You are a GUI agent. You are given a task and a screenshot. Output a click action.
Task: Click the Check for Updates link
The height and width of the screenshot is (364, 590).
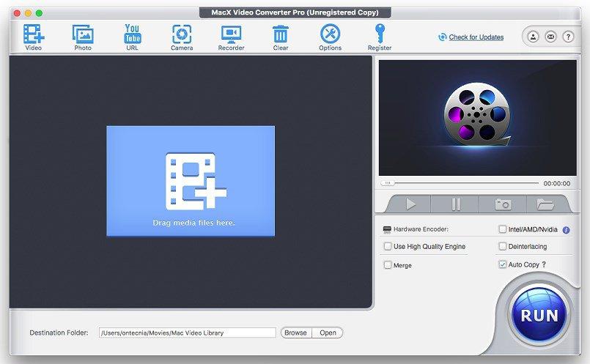pyautogui.click(x=476, y=37)
